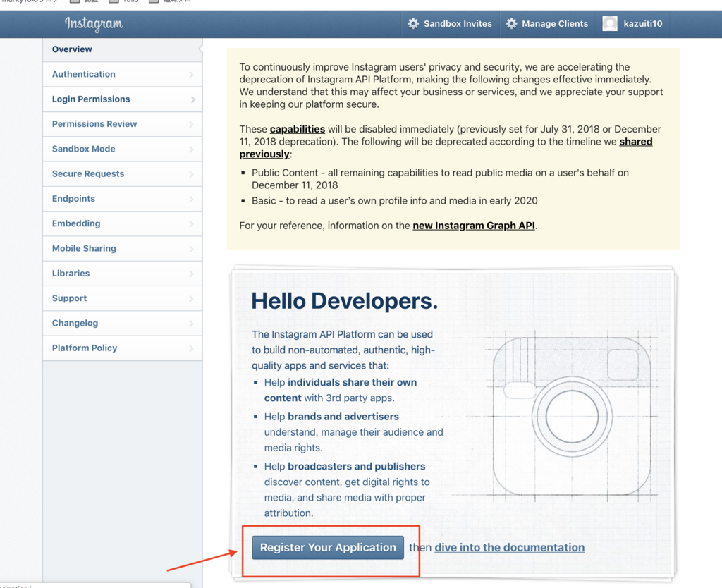Viewport: 722px width, 588px height.
Task: Open the new Instagram Graph API link
Action: click(474, 226)
